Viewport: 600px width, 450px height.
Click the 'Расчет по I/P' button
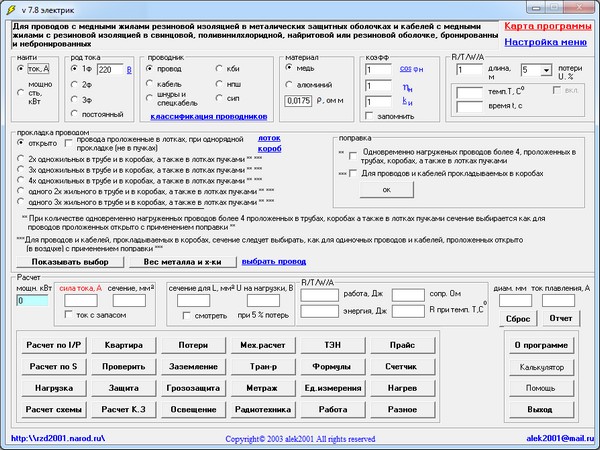52,344
